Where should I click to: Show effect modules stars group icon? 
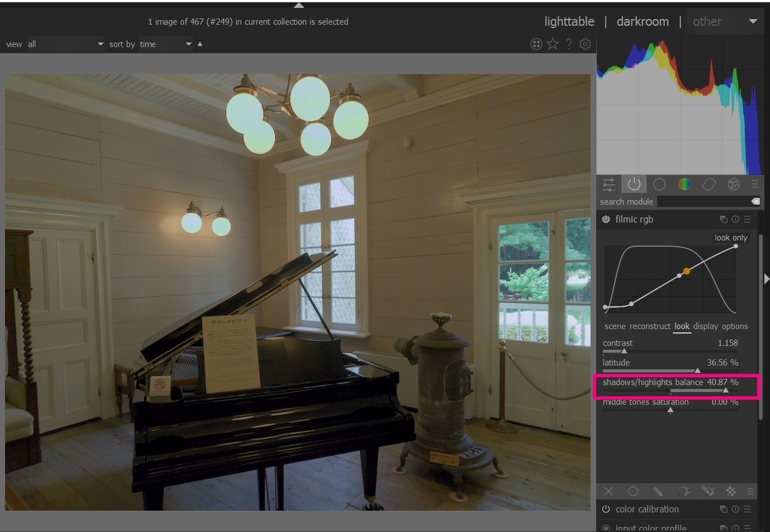tap(734, 185)
